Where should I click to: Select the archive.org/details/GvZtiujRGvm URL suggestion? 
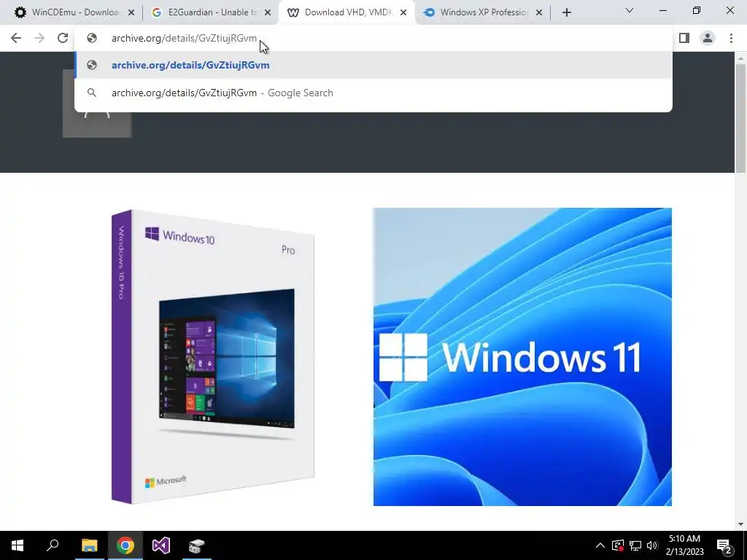[x=373, y=65]
